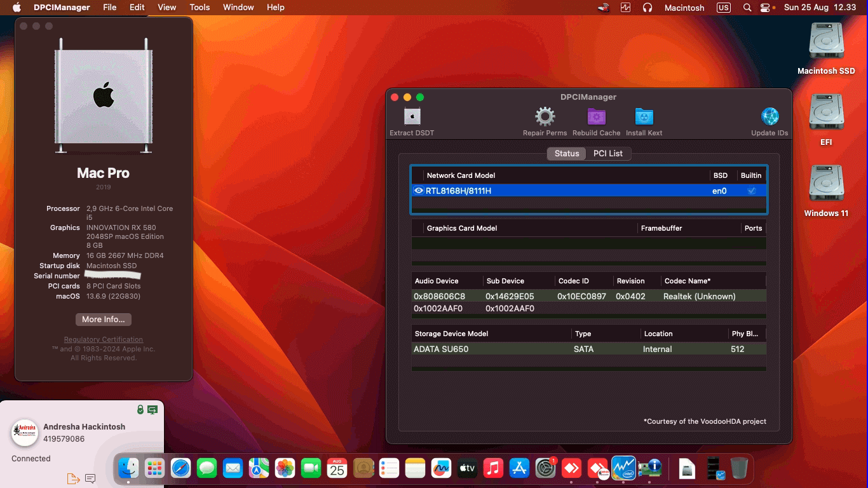Open the File menu

point(110,8)
